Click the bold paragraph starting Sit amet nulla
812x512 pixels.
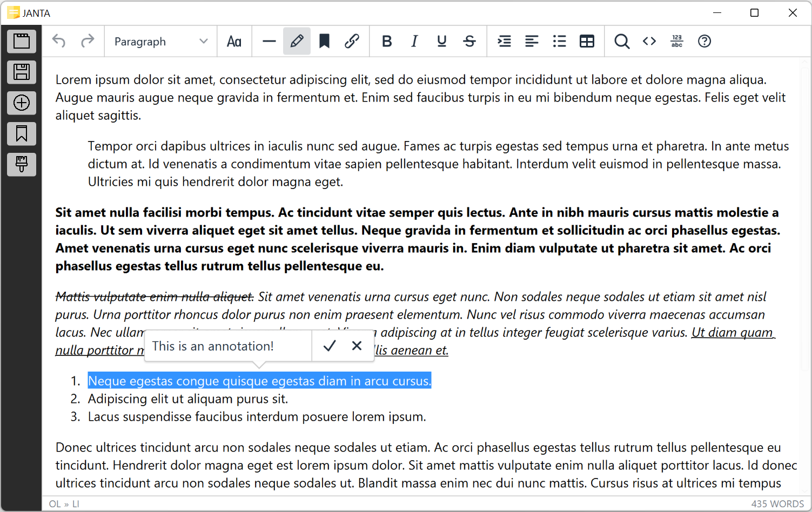tap(418, 239)
